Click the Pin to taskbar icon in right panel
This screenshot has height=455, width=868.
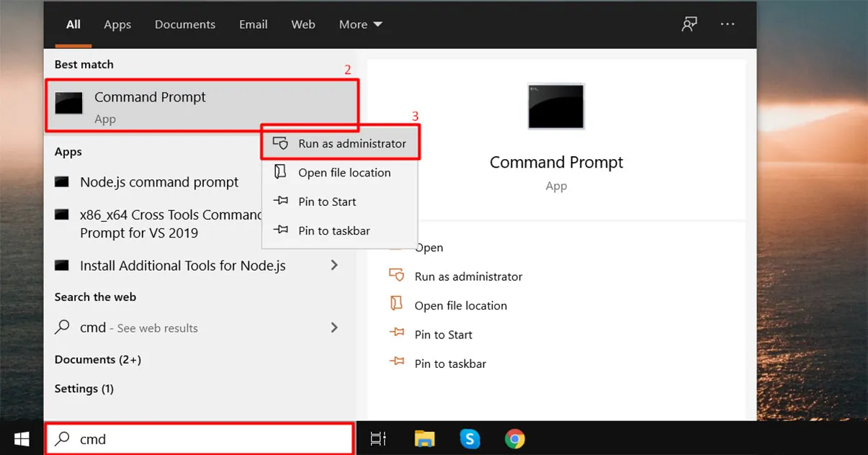pos(397,363)
